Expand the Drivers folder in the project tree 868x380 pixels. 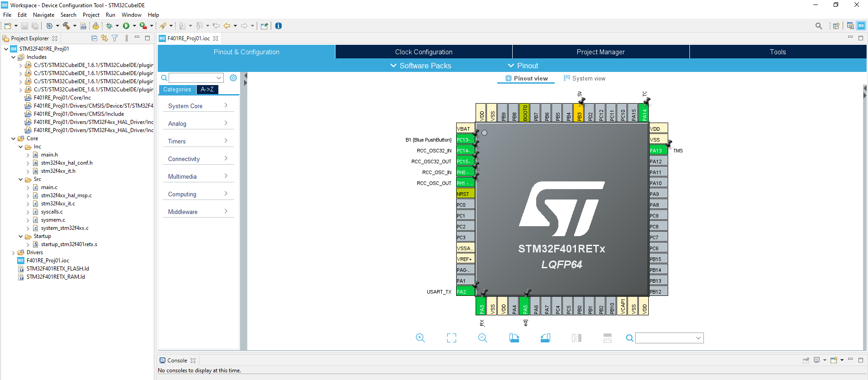[13, 252]
